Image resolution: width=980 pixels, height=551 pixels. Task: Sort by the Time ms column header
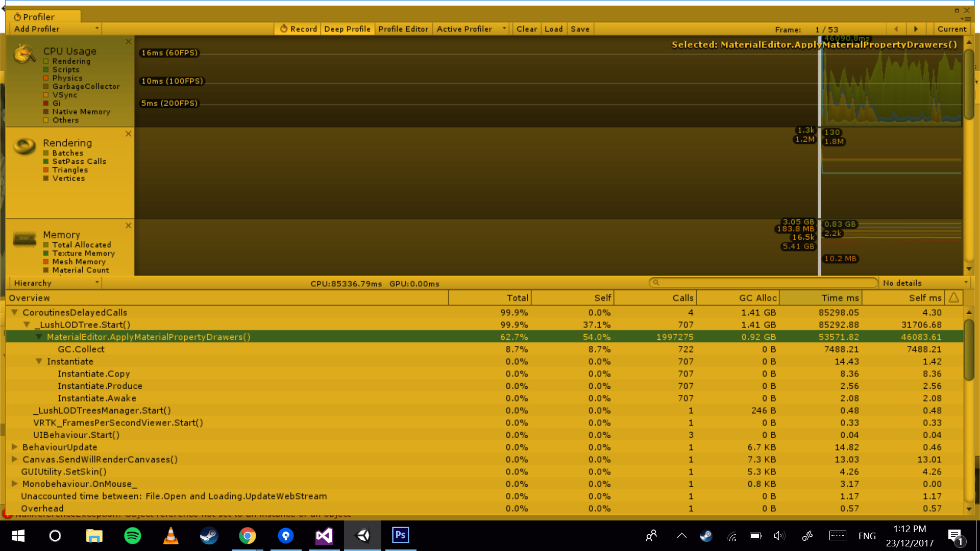(x=821, y=298)
